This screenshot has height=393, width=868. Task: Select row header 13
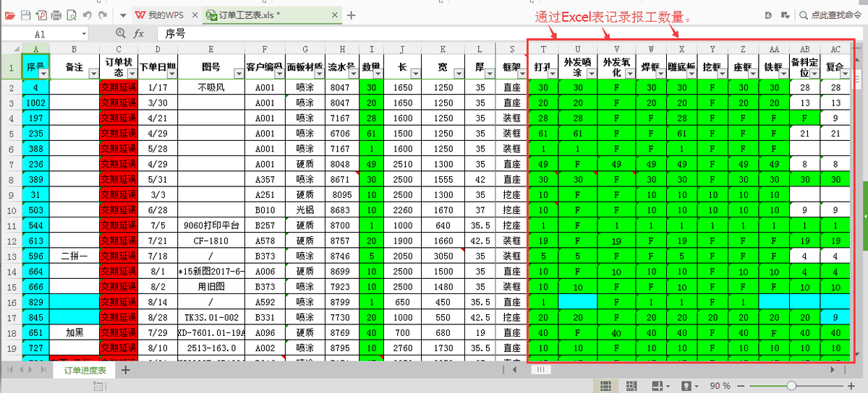[x=10, y=256]
